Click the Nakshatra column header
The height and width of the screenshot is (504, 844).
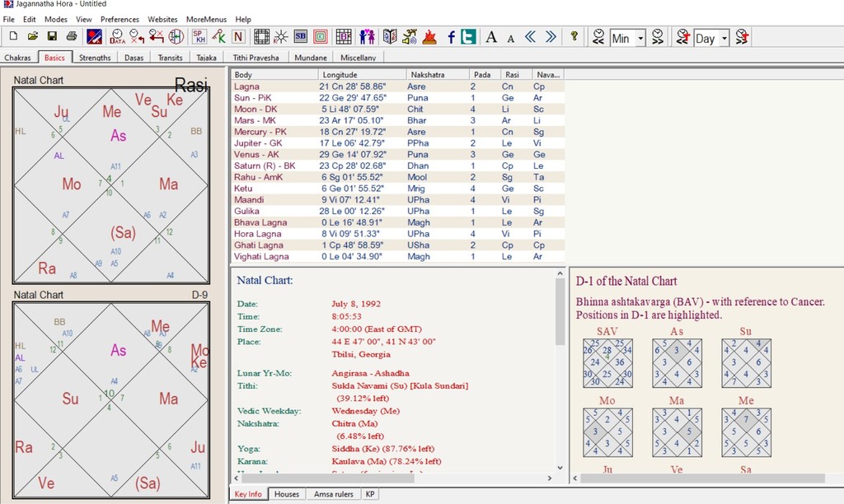point(438,74)
